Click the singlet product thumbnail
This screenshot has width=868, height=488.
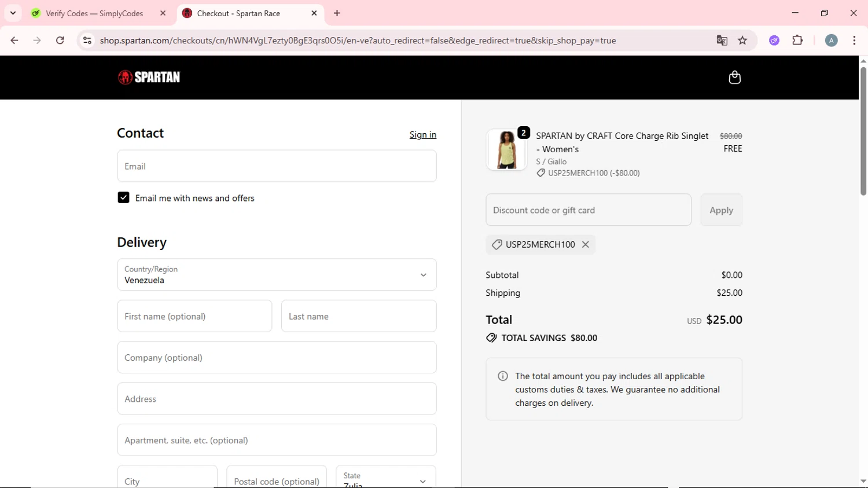click(506, 150)
